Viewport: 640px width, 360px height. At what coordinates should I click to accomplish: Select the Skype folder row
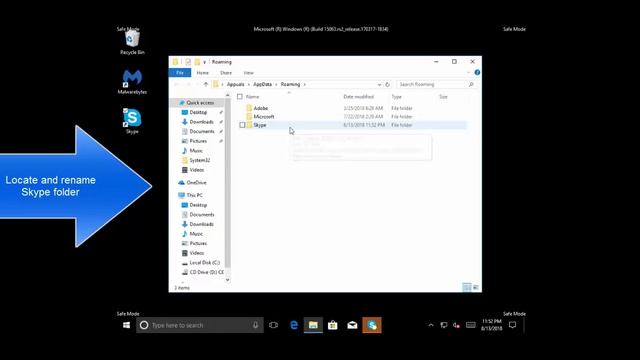[351, 125]
